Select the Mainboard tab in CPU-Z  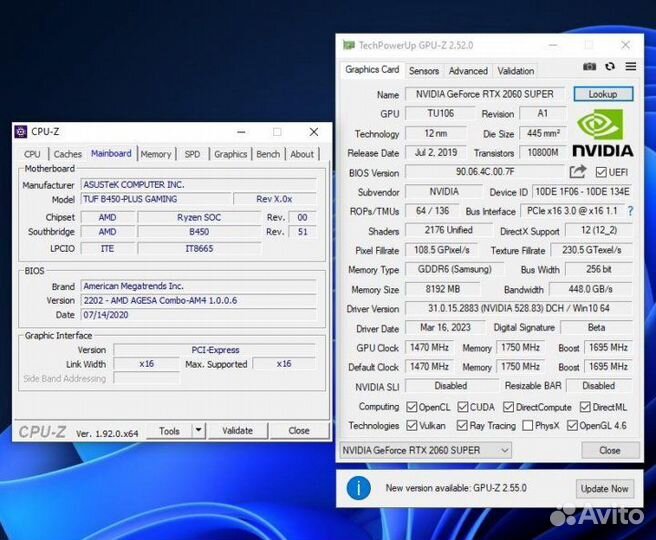(111, 154)
